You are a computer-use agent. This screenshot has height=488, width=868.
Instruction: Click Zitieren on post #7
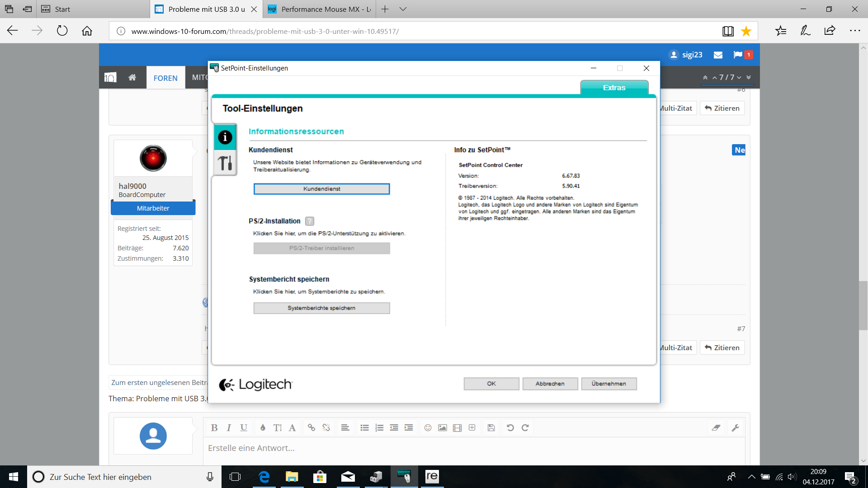[722, 347]
